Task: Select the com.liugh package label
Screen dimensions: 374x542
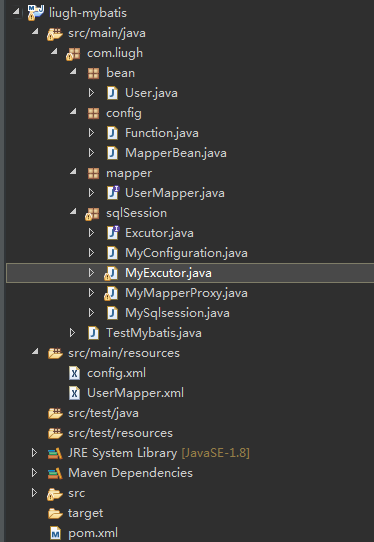Action: tap(115, 54)
